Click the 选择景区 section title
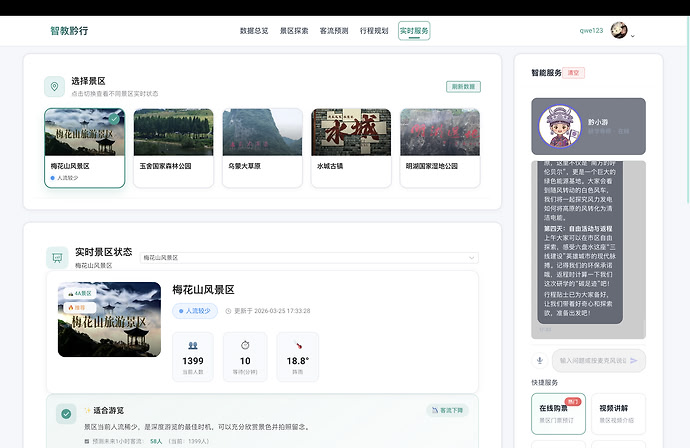 point(88,81)
